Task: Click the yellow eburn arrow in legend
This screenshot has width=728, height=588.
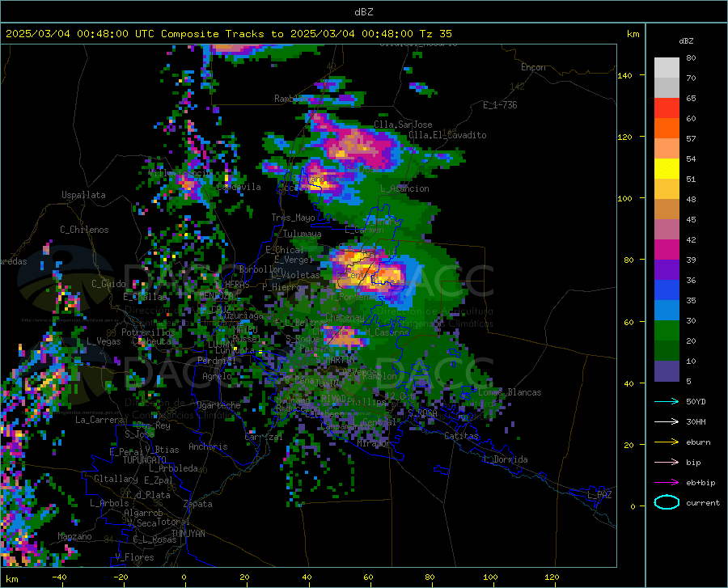Action: pos(667,442)
